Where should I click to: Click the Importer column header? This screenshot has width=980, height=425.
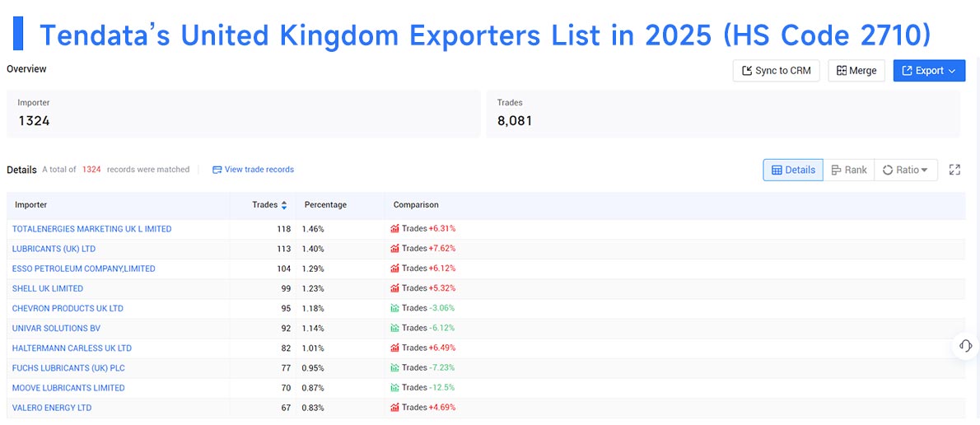pos(31,205)
